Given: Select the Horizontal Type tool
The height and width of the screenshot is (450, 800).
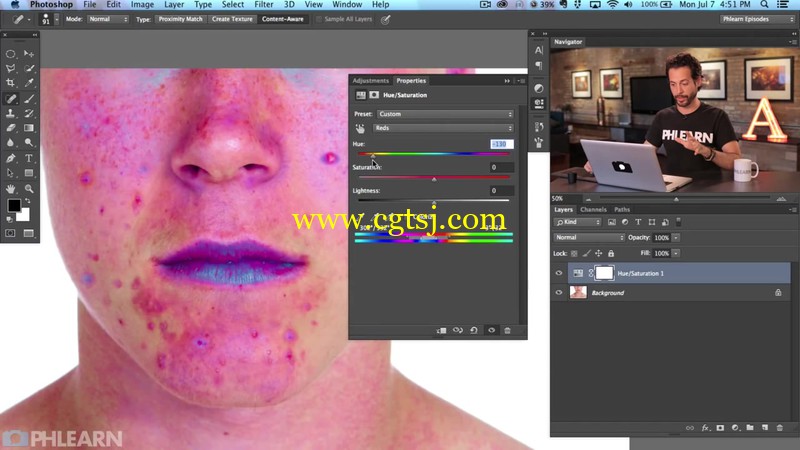Looking at the screenshot, I should 29,159.
